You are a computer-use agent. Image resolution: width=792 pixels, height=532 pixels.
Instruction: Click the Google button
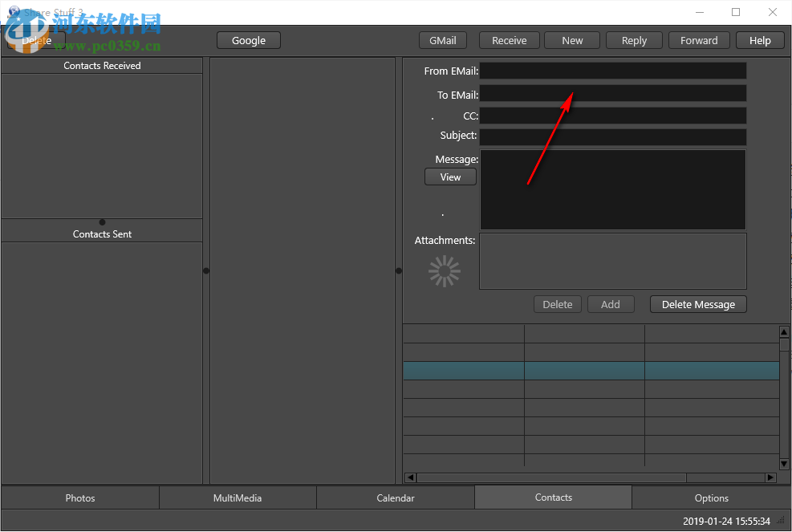[249, 40]
